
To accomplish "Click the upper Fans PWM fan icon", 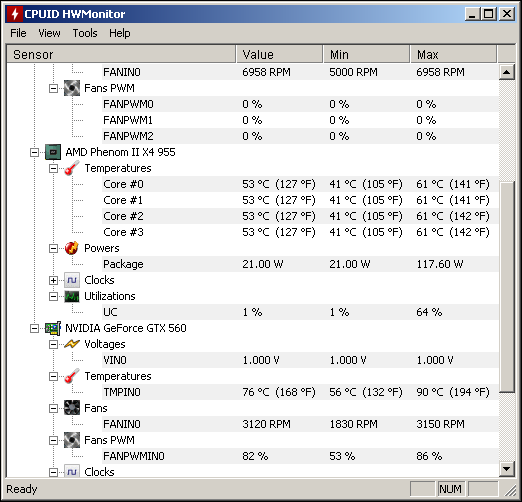I will tap(72, 88).
